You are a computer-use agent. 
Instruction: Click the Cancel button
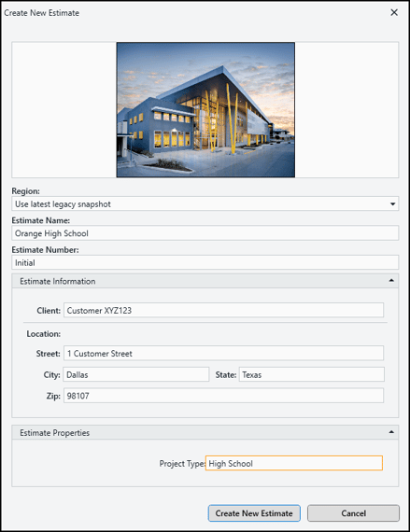point(353,513)
